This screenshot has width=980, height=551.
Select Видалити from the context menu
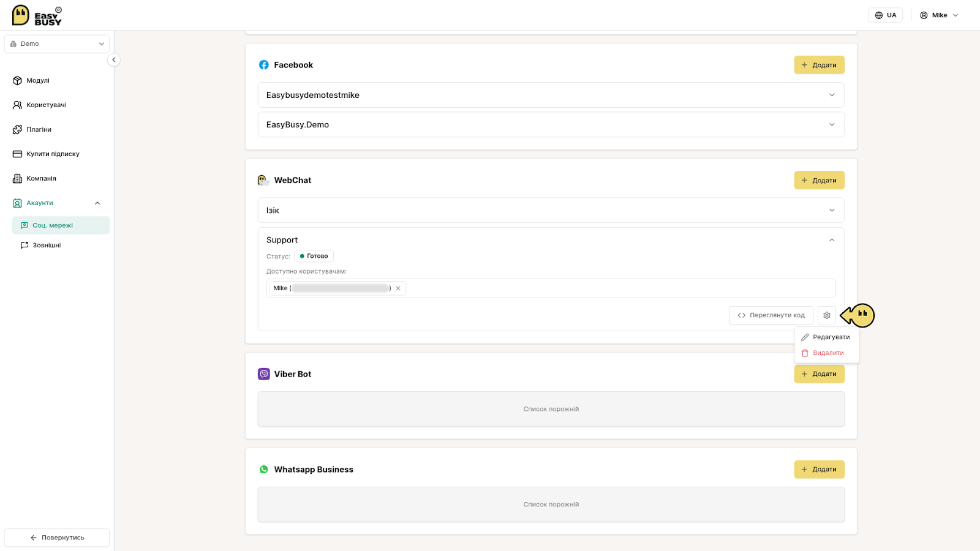[x=826, y=353]
